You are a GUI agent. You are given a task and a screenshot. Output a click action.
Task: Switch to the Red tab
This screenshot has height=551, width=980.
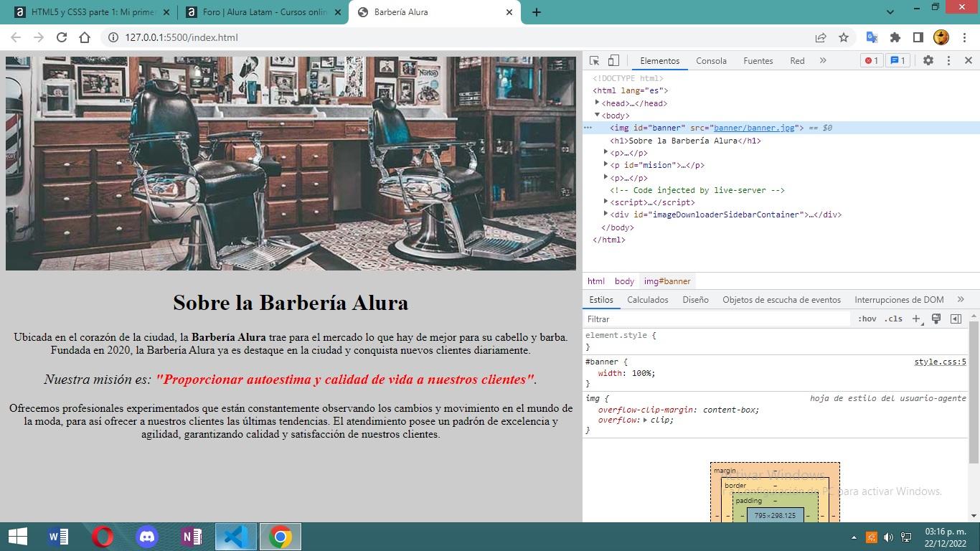(x=797, y=60)
